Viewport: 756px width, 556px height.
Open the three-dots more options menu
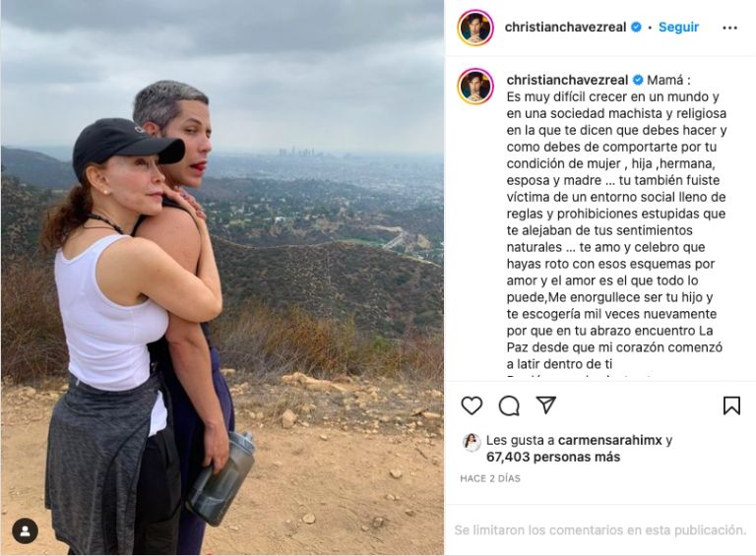[730, 28]
